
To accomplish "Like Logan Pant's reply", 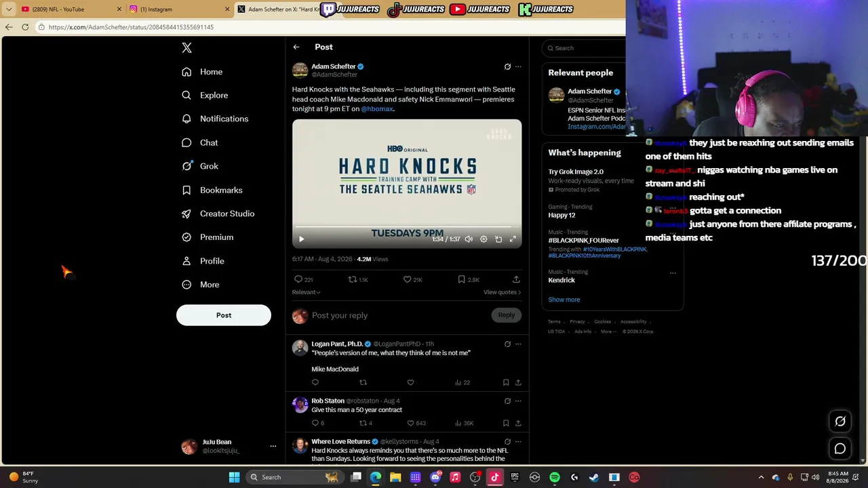I will [x=410, y=382].
